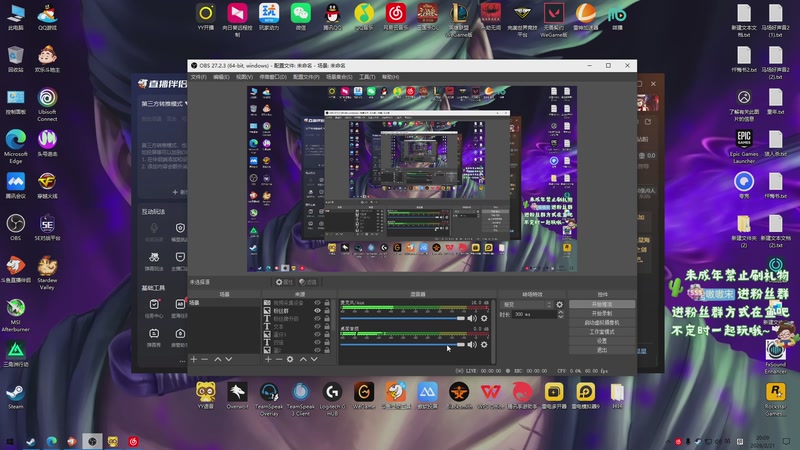Open the TeamSpeak 3 Client desktop icon

(x=301, y=398)
